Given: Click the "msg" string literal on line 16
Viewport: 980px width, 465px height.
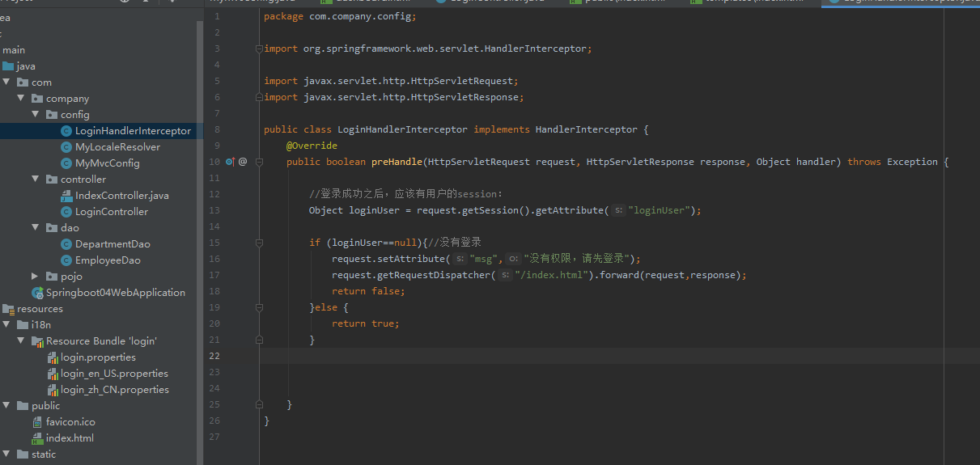Looking at the screenshot, I should 484,259.
